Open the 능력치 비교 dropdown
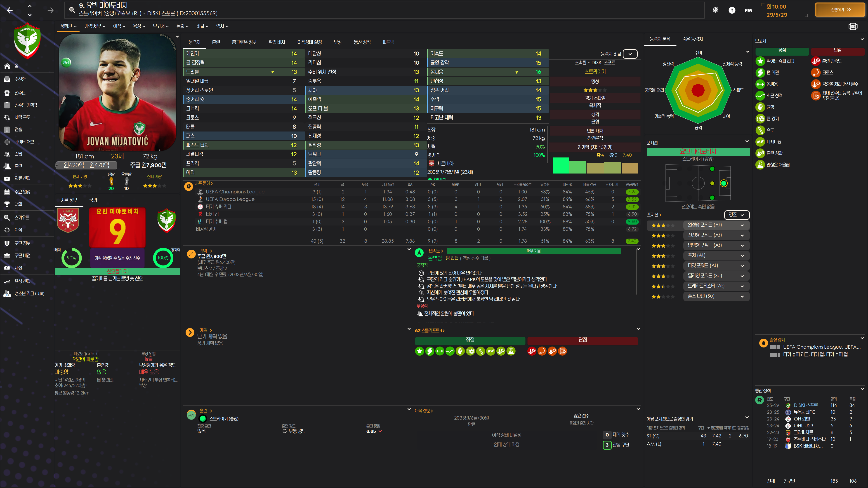868x488 pixels. (x=630, y=54)
